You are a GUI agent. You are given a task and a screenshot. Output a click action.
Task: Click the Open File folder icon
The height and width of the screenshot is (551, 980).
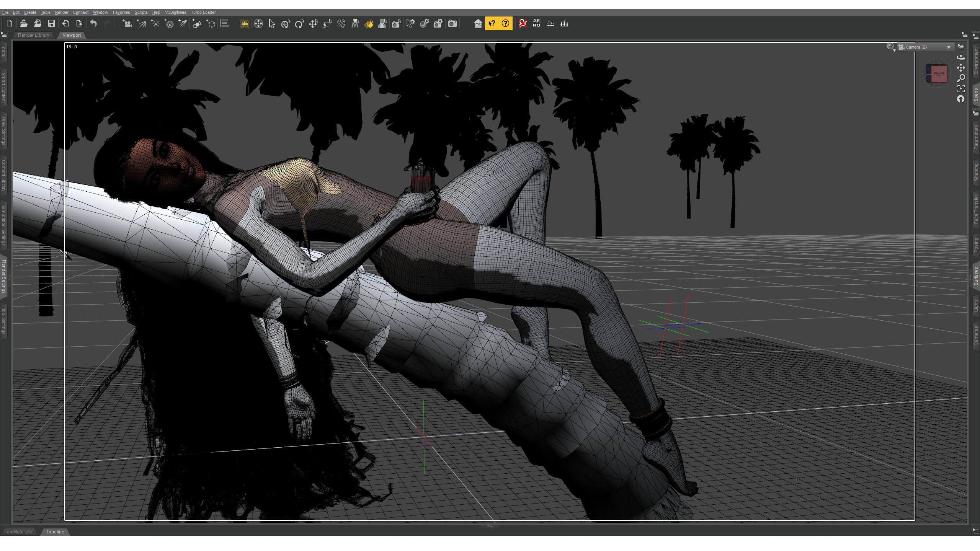23,24
